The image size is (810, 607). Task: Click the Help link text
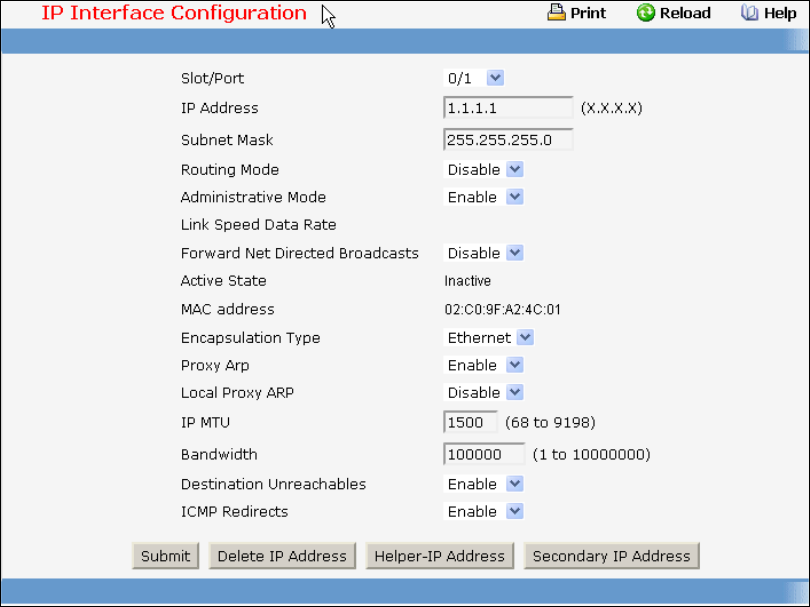point(780,13)
